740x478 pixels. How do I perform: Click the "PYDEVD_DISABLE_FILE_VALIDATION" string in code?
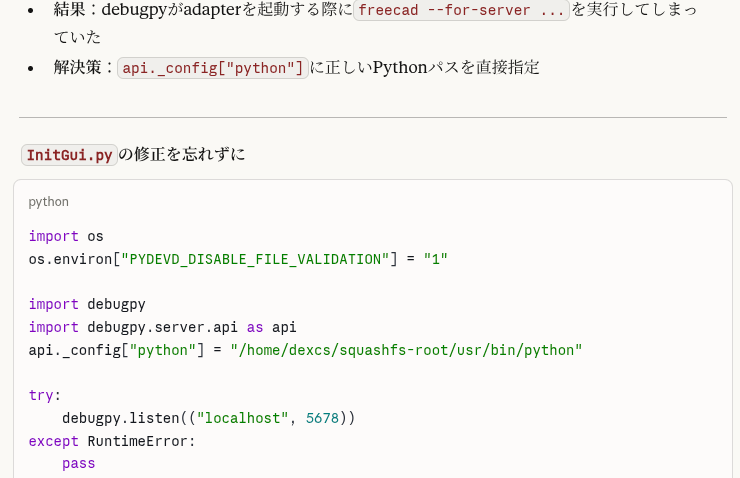(x=254, y=259)
